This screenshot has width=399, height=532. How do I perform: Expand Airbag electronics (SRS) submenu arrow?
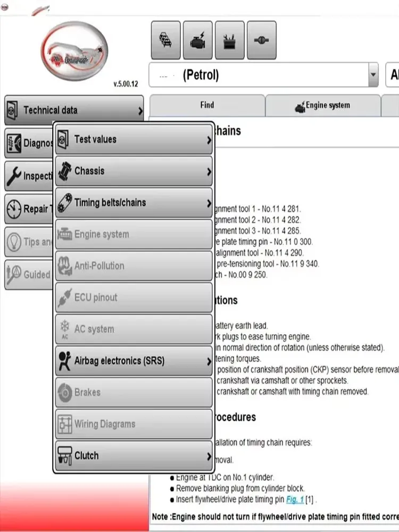tap(209, 362)
